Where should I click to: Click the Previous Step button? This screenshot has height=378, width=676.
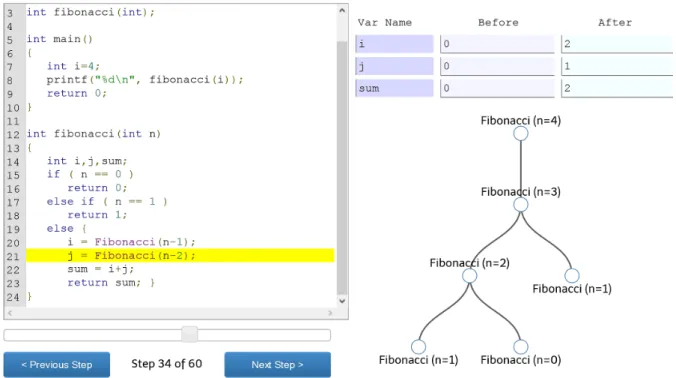57,365
